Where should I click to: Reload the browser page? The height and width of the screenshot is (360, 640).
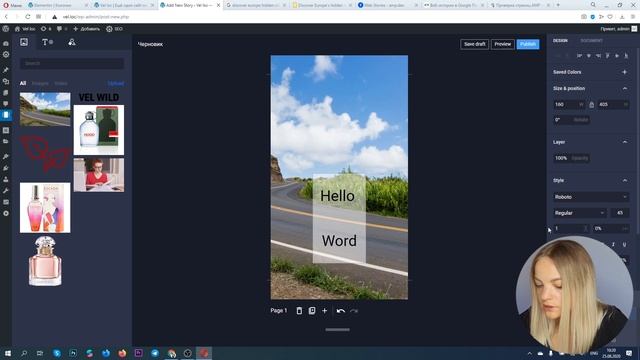point(27,17)
